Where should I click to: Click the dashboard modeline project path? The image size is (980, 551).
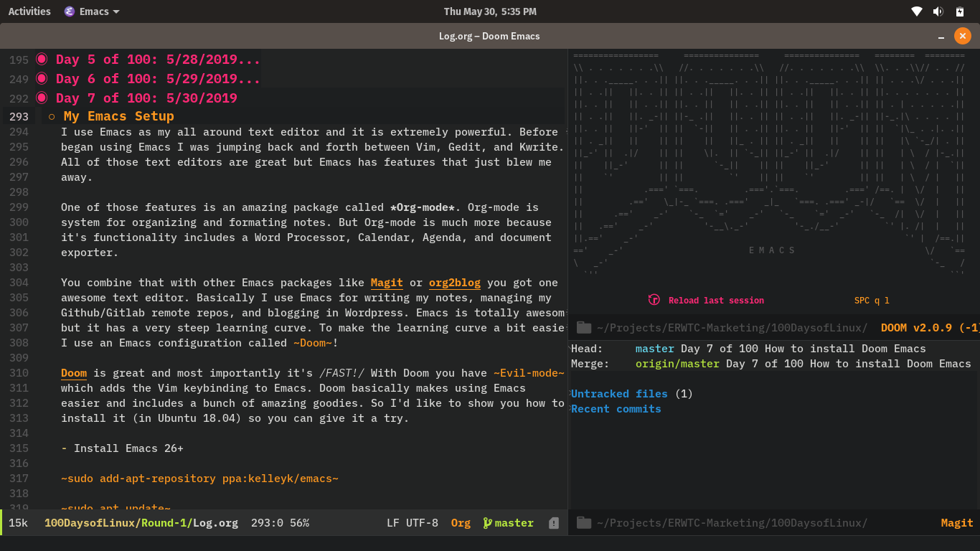click(x=732, y=328)
